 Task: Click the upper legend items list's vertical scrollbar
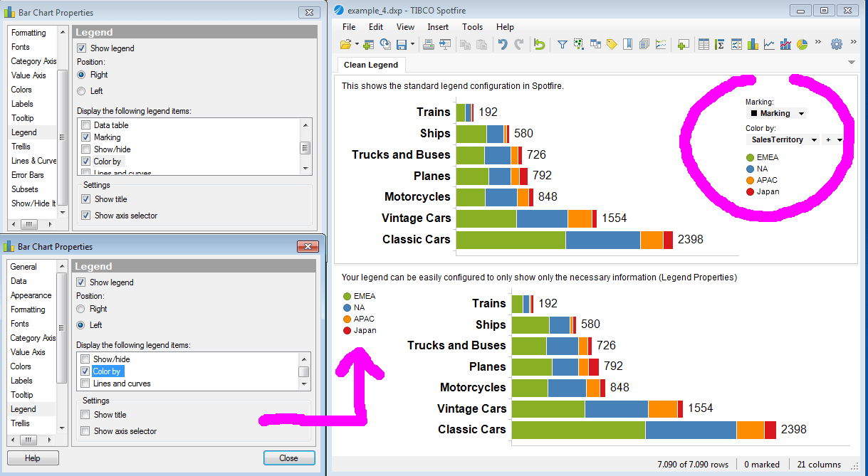pos(305,147)
